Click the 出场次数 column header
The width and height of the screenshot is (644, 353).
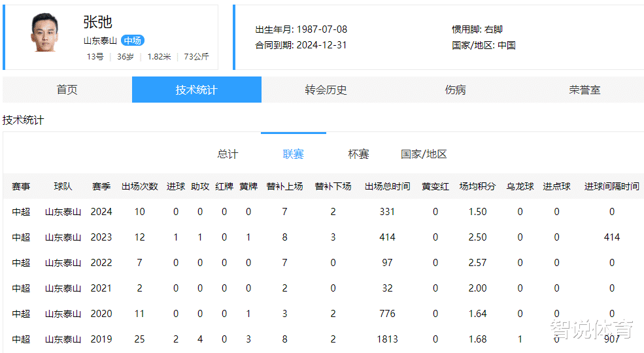(140, 186)
